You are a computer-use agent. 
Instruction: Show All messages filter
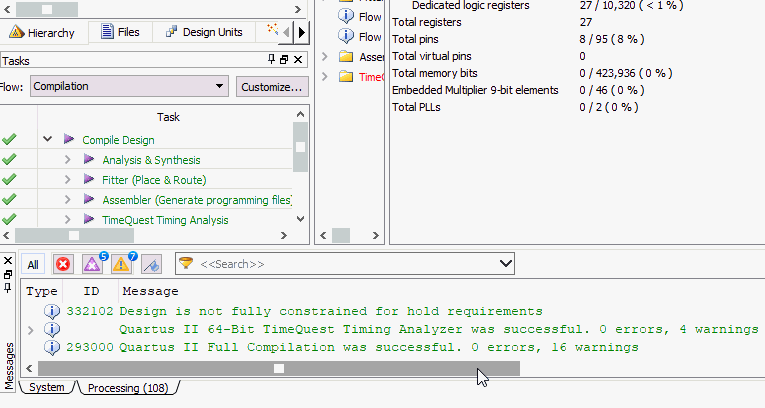pos(33,265)
